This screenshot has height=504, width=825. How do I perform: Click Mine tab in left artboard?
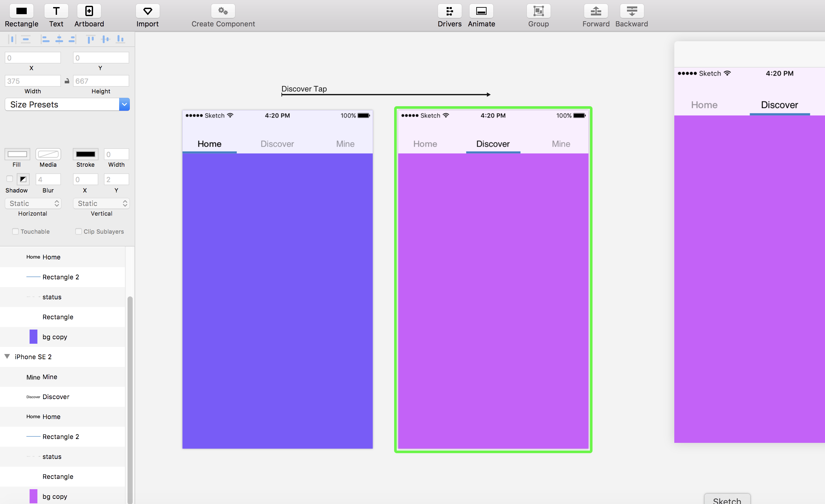point(345,144)
